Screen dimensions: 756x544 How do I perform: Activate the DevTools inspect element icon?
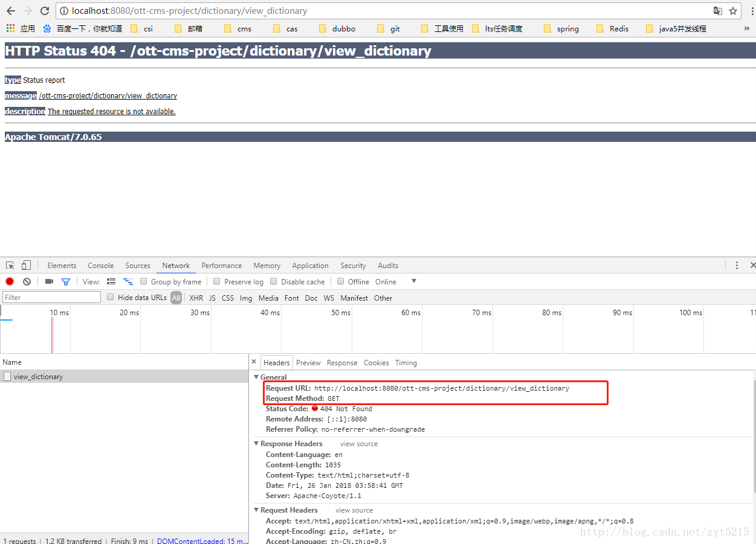pyautogui.click(x=10, y=265)
